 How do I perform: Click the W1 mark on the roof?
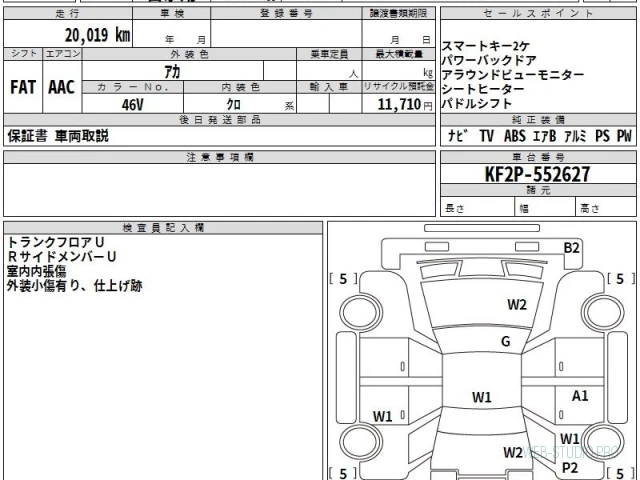click(x=482, y=397)
